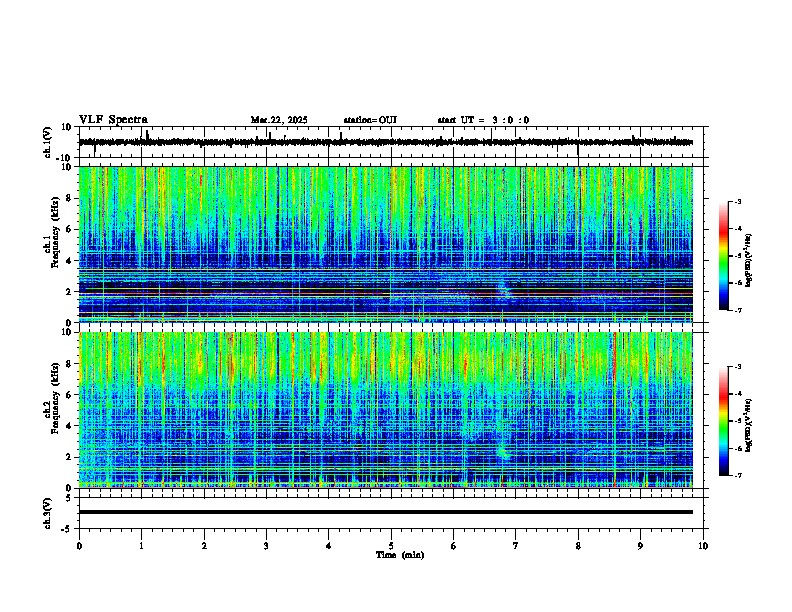This screenshot has width=792, height=612.
Task: Click the ch.1 spectrogram "4" kHz tick label
Action: pos(70,261)
